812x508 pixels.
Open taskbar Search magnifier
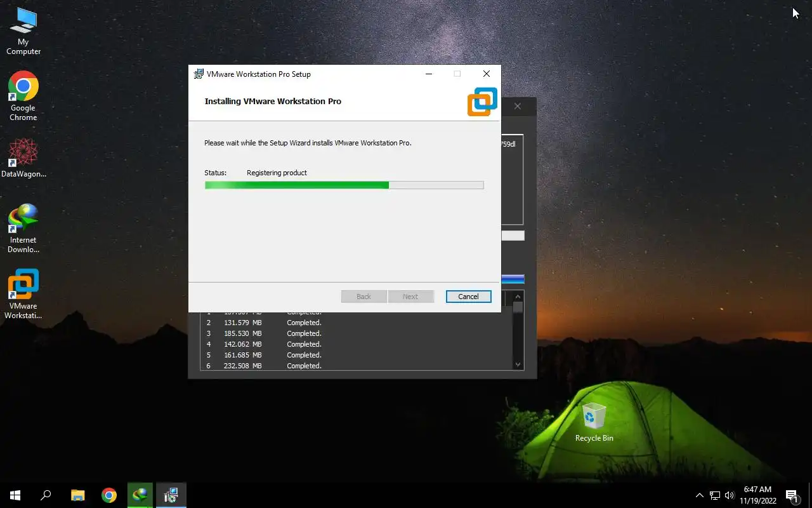46,495
